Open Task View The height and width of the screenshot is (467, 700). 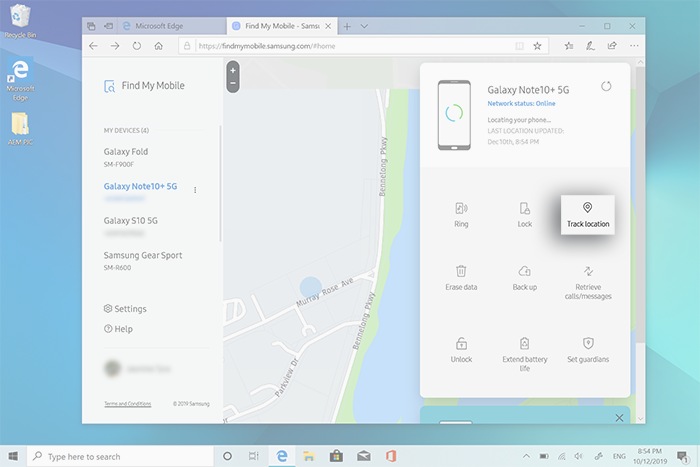coord(254,456)
